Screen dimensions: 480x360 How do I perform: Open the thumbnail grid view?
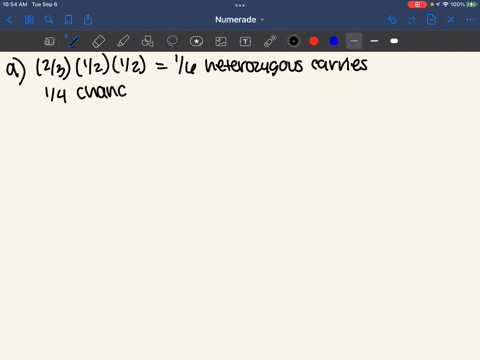[29, 20]
